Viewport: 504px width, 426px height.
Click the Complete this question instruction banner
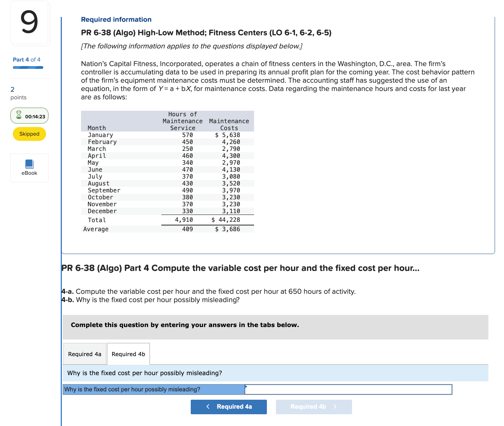tap(185, 325)
